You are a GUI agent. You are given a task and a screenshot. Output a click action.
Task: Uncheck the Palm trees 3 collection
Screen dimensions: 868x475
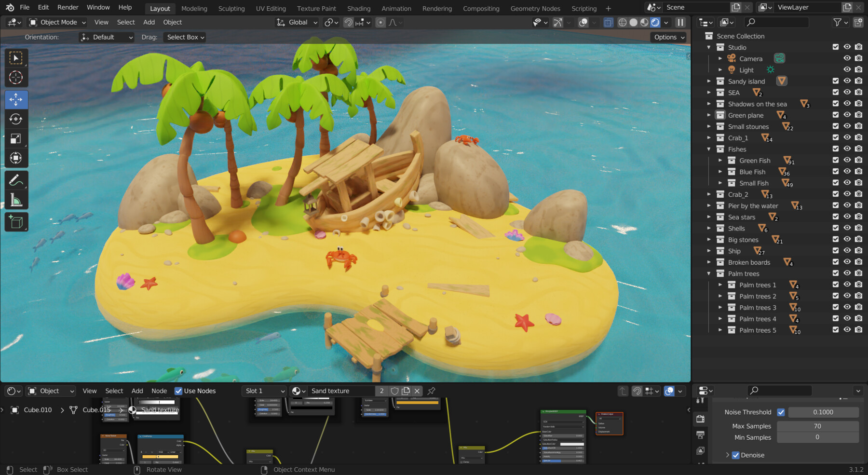click(836, 307)
